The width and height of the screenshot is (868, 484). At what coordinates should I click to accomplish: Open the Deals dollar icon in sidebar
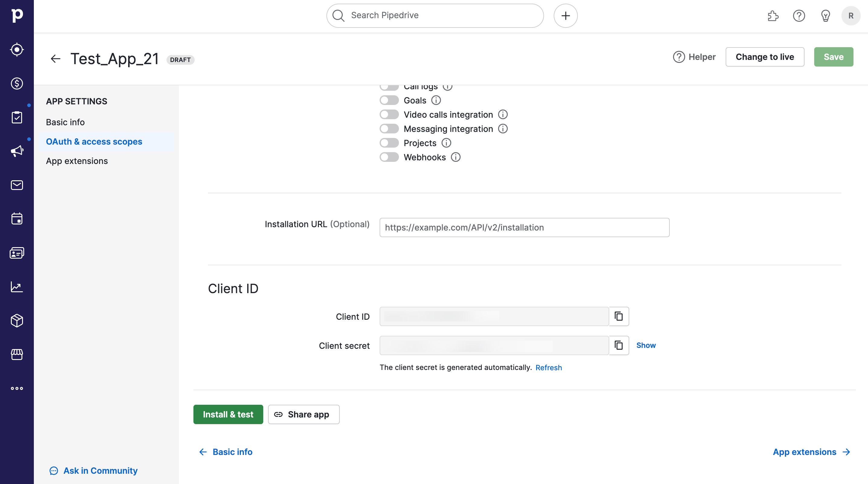(x=17, y=83)
